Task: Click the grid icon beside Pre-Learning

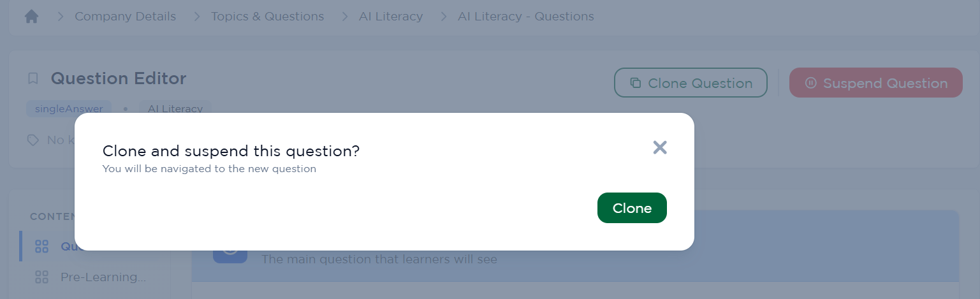Action: click(42, 277)
